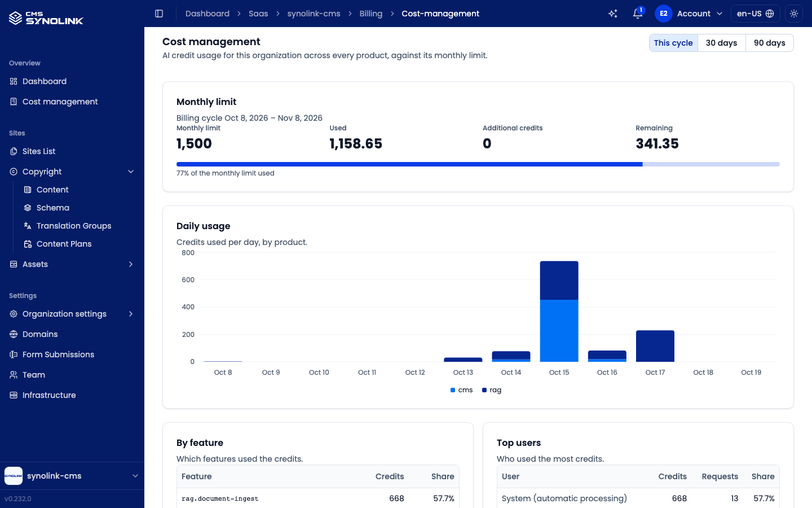812x508 pixels.
Task: Open Cost management in the sidebar
Action: point(72,102)
